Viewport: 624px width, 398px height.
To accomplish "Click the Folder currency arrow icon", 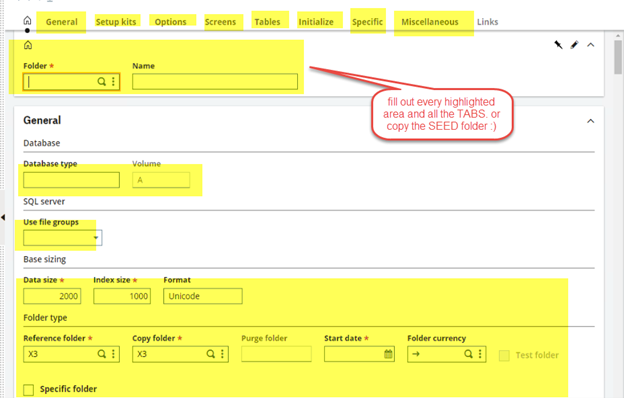I will pos(416,354).
